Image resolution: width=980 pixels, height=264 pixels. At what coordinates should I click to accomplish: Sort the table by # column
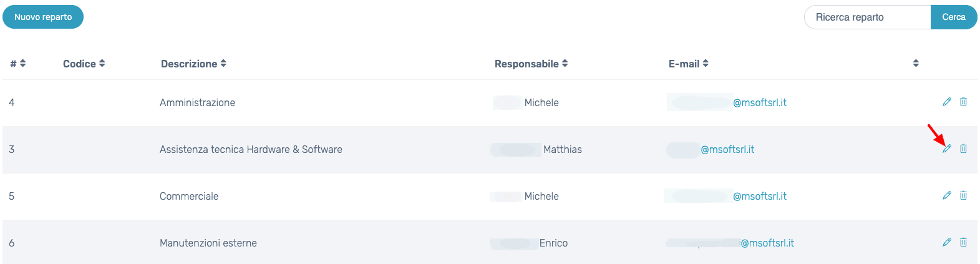point(18,64)
